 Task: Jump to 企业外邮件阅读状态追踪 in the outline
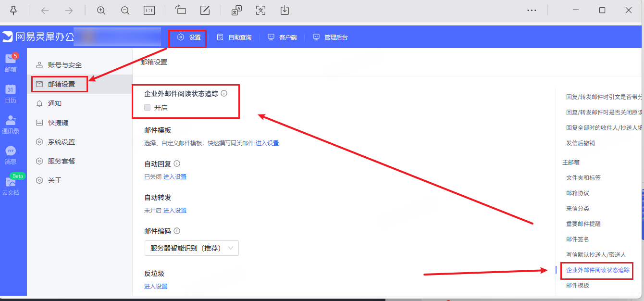click(x=598, y=270)
